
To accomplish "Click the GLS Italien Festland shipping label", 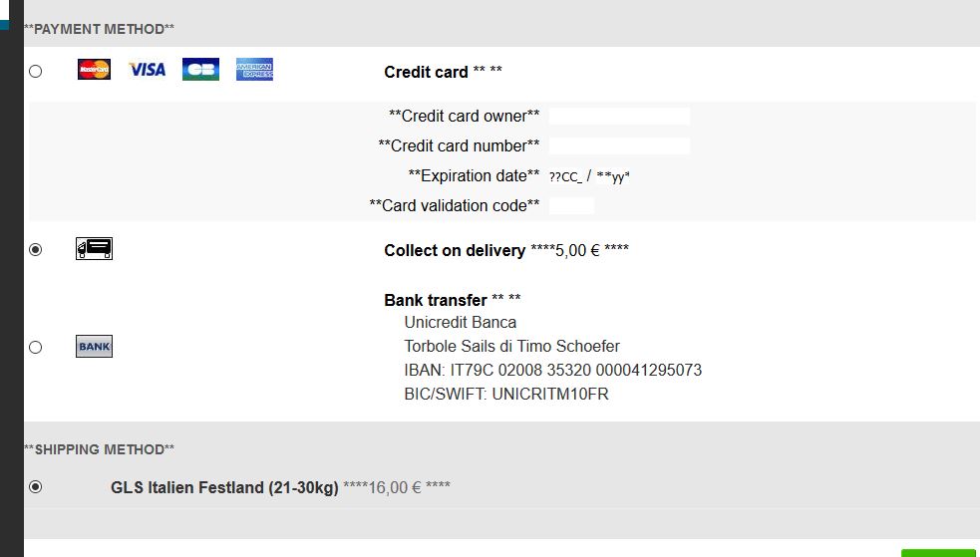I will [224, 487].
